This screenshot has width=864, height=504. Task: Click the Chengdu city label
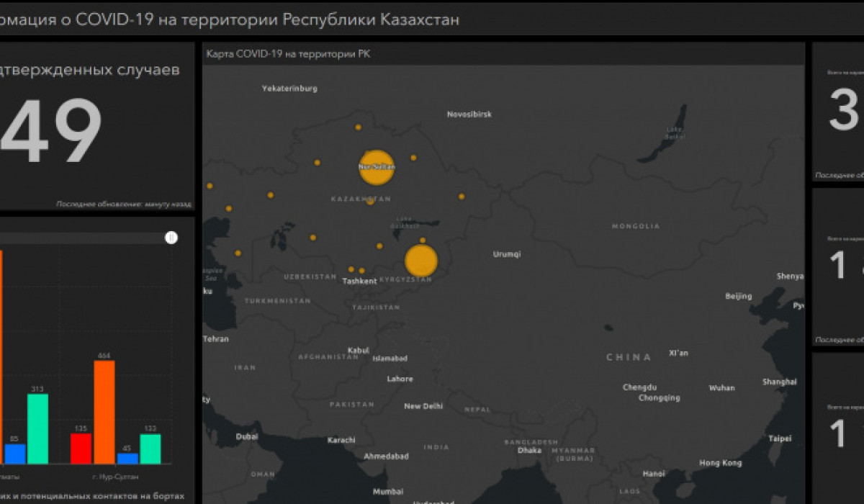640,387
